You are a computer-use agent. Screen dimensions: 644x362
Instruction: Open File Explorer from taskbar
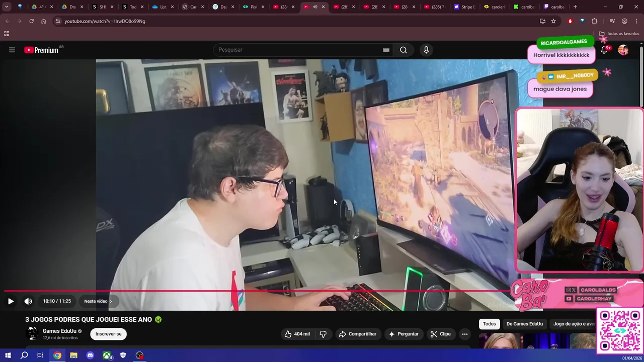[73, 355]
